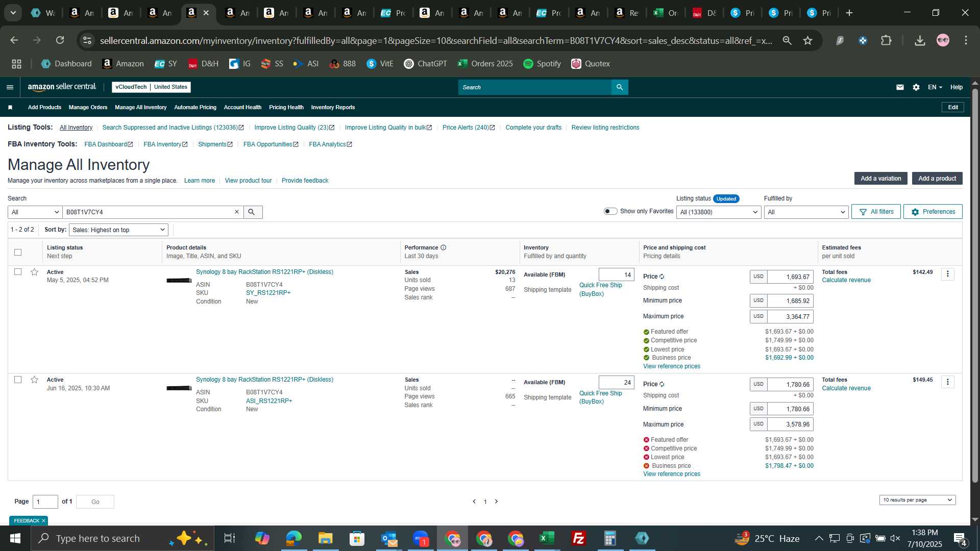Image resolution: width=980 pixels, height=551 pixels.
Task: Open Account Health menu item
Action: pyautogui.click(x=242, y=108)
